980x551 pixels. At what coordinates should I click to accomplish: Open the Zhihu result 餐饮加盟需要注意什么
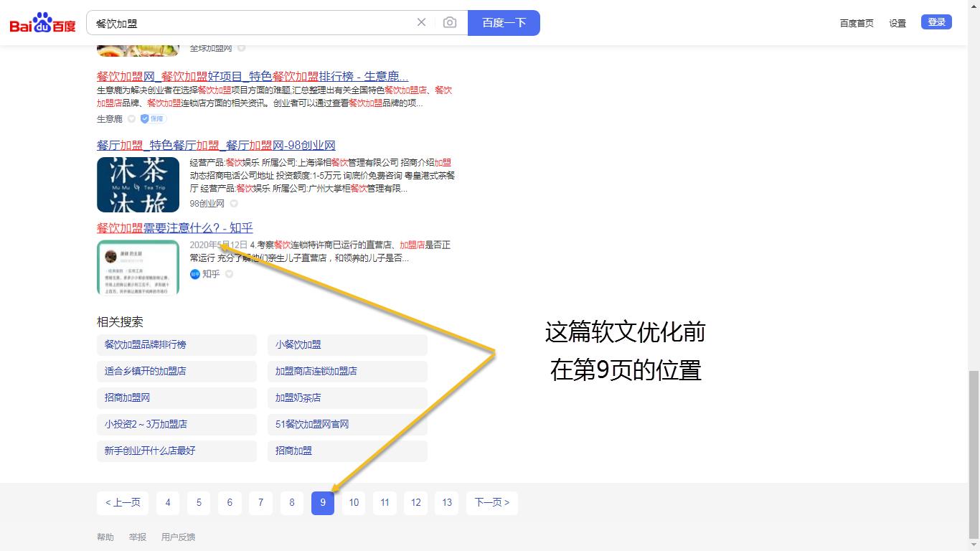[x=174, y=227]
